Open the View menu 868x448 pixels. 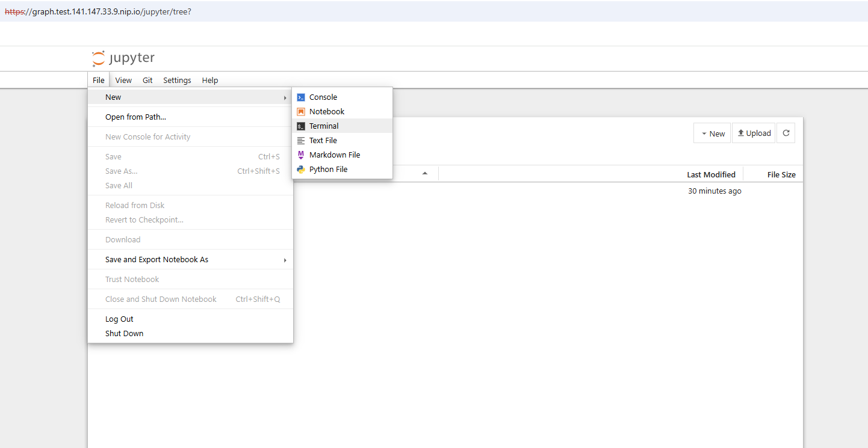point(123,80)
